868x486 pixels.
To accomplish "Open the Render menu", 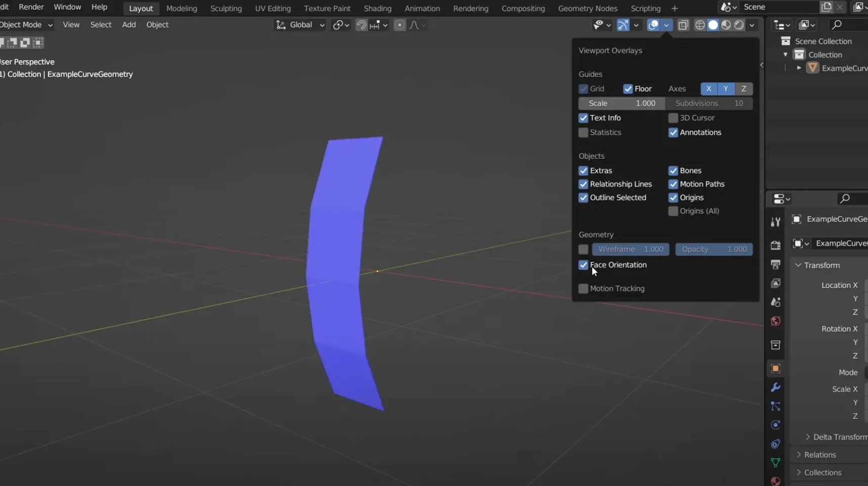I will click(31, 7).
